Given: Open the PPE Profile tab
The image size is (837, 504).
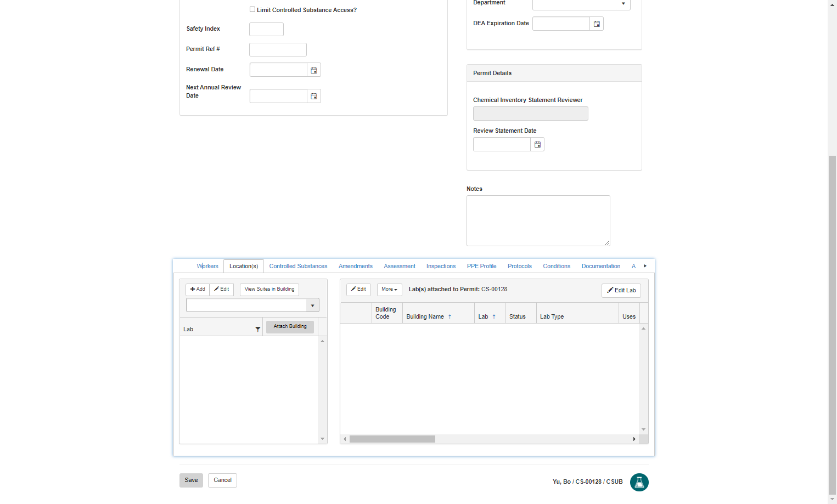Looking at the screenshot, I should tap(481, 266).
